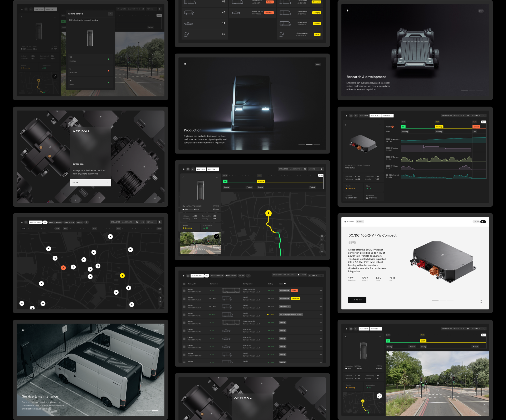Select Online filter above the fleet map

(x=80, y=222)
